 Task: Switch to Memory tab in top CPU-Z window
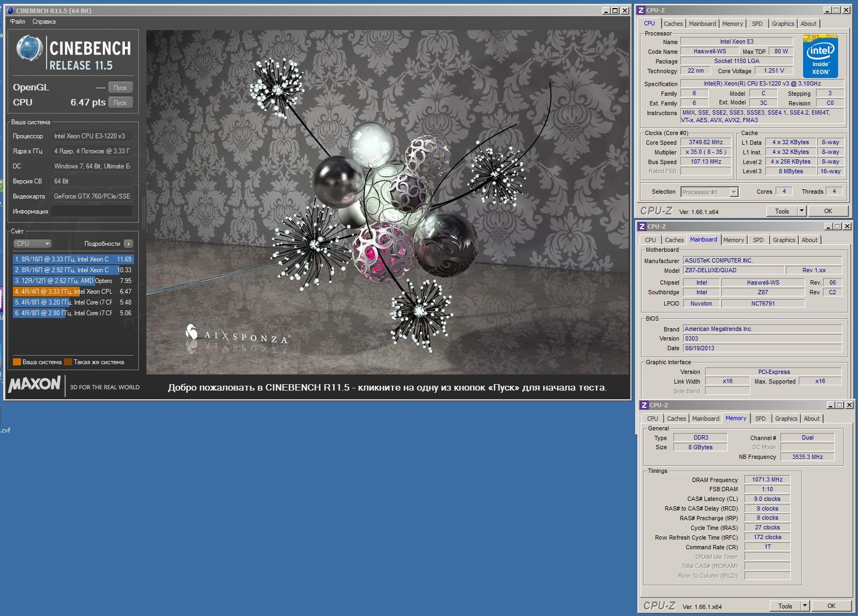pyautogui.click(x=733, y=24)
